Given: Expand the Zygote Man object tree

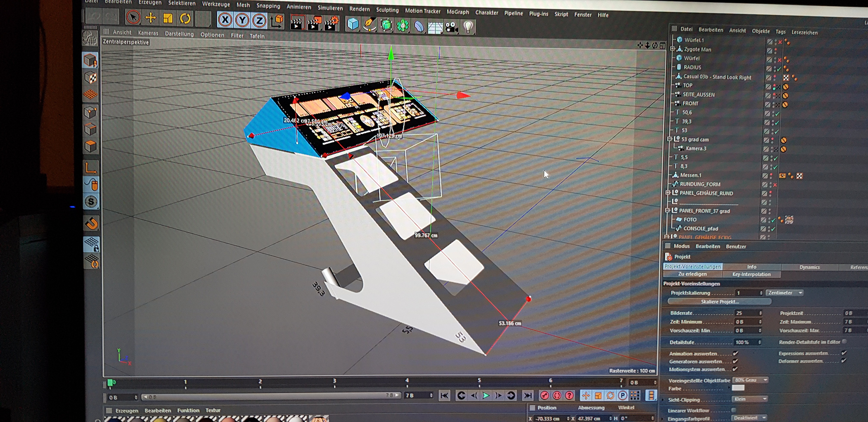Looking at the screenshot, I should pyautogui.click(x=673, y=49).
